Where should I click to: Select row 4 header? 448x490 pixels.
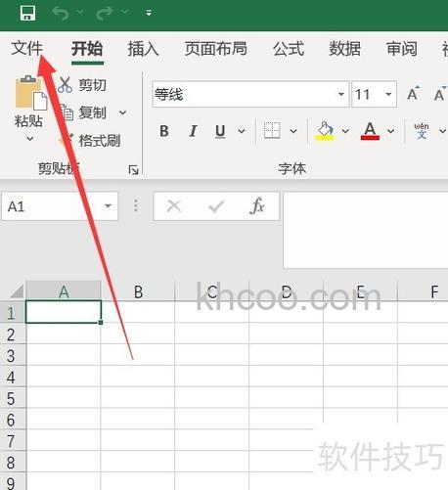13,377
